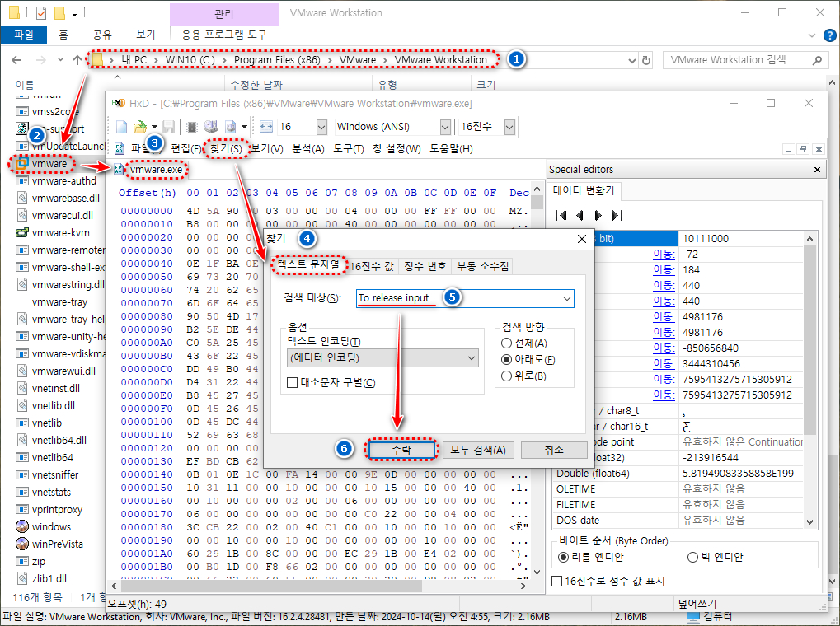Open the dropdown arrow next to Open icon
The height and width of the screenshot is (626, 840).
coord(154,127)
